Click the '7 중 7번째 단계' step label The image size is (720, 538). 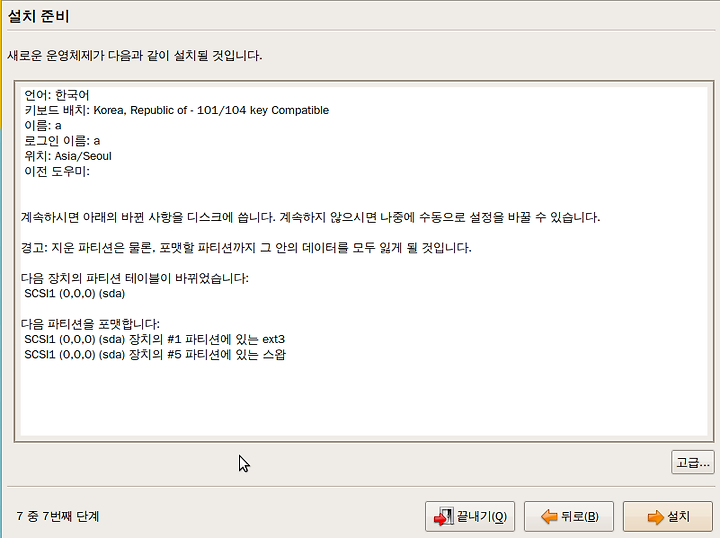(x=58, y=516)
